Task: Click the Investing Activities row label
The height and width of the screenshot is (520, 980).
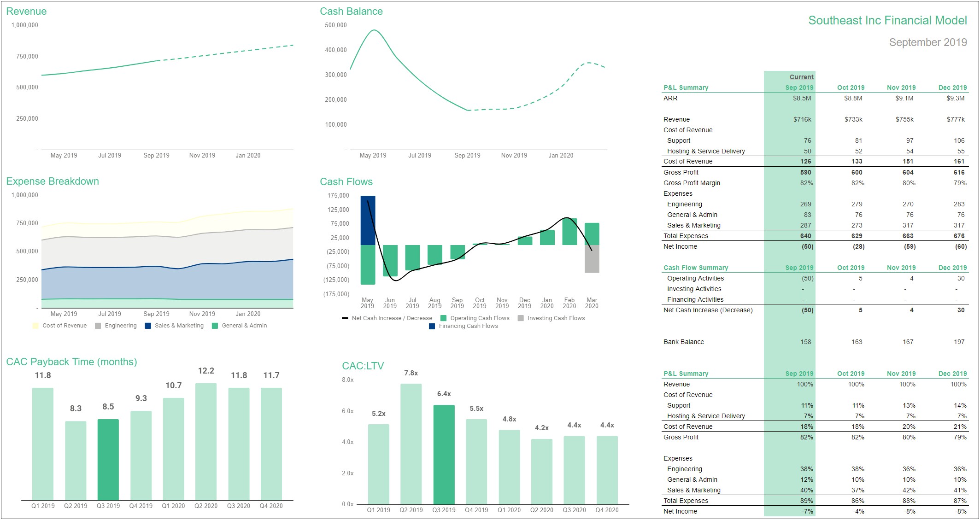Action: [694, 289]
